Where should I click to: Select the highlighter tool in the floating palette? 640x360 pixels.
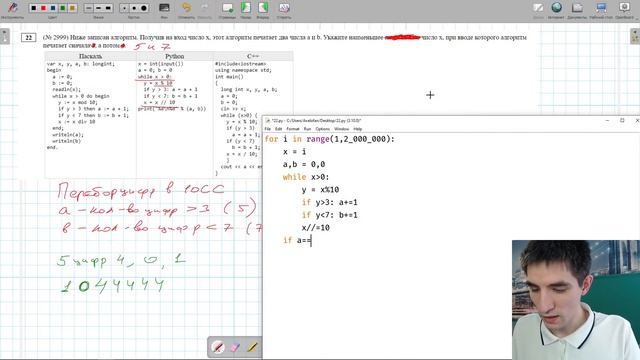pos(252,347)
